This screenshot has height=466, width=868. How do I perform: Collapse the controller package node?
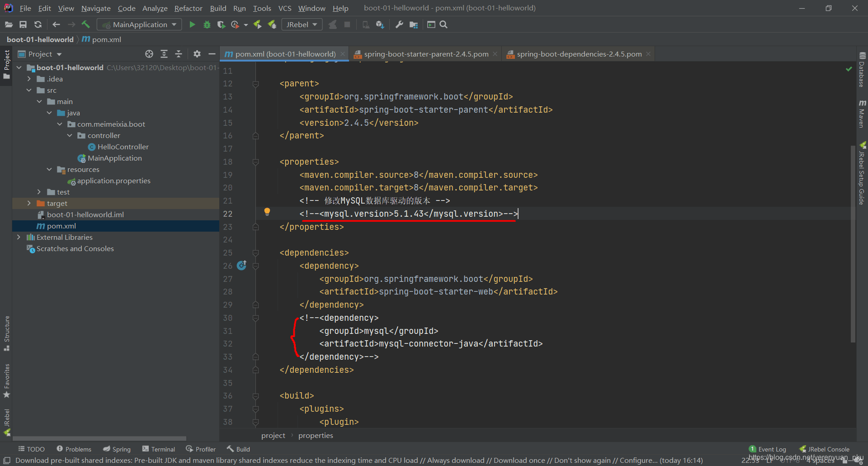click(70, 135)
